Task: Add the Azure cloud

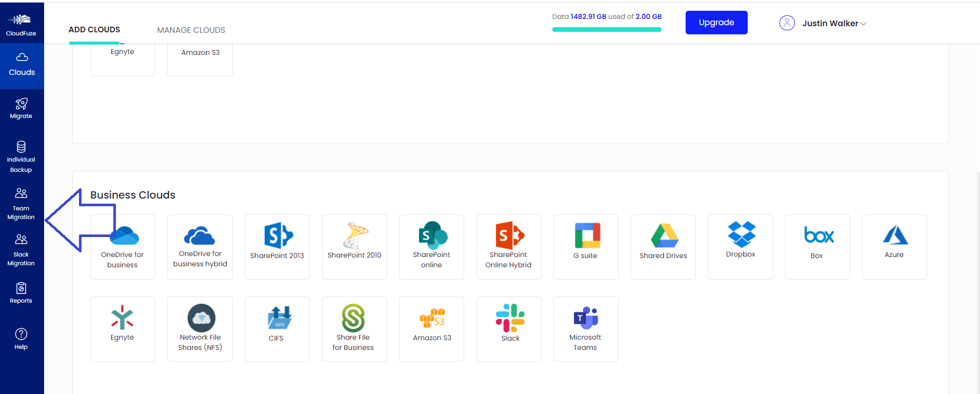Action: coord(894,247)
